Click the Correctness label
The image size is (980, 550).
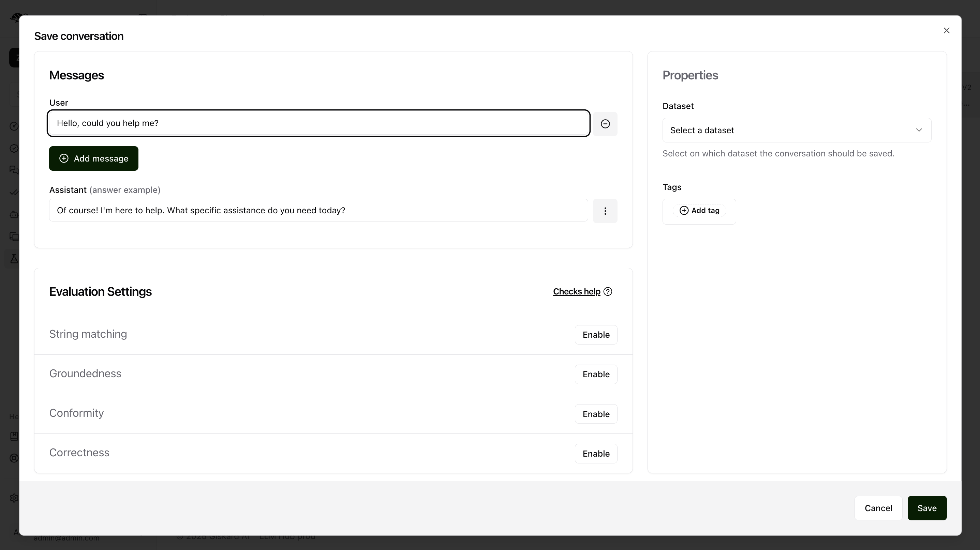coord(79,453)
